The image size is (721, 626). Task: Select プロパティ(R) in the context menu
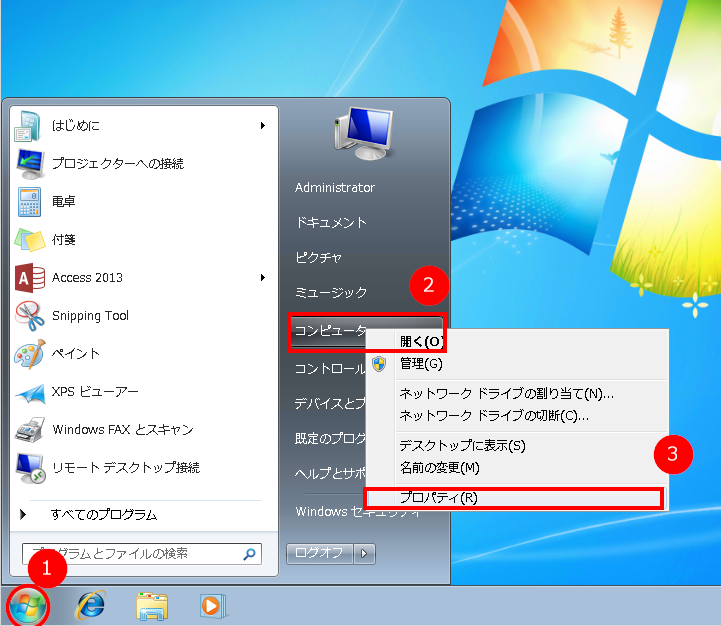[517, 498]
